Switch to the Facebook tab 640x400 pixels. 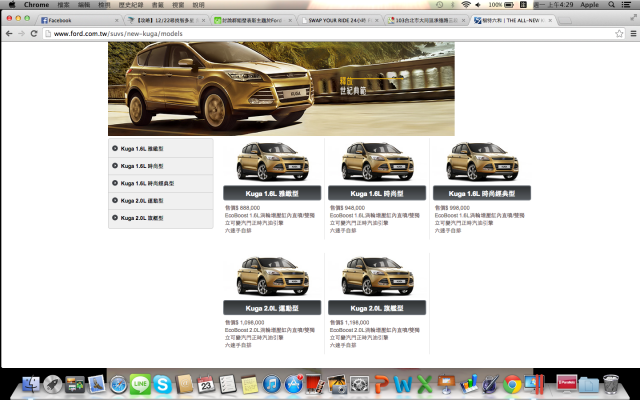tap(78, 20)
